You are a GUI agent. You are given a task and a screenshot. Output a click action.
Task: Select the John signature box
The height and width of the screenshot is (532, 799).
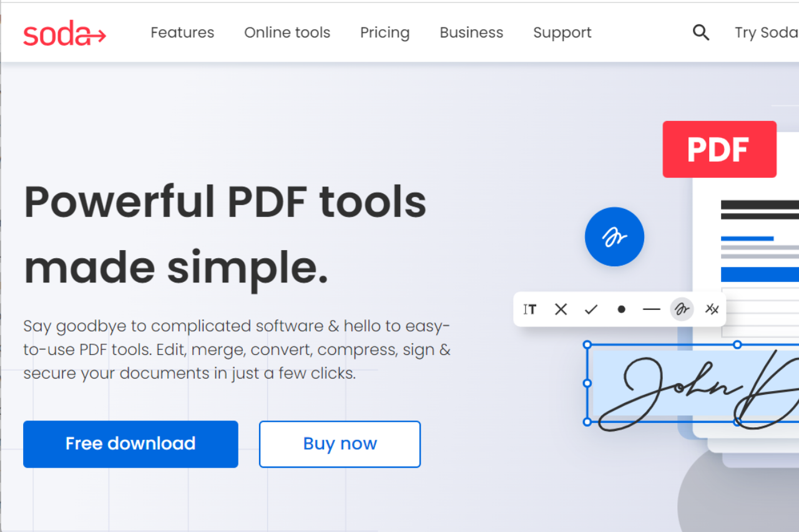693,384
